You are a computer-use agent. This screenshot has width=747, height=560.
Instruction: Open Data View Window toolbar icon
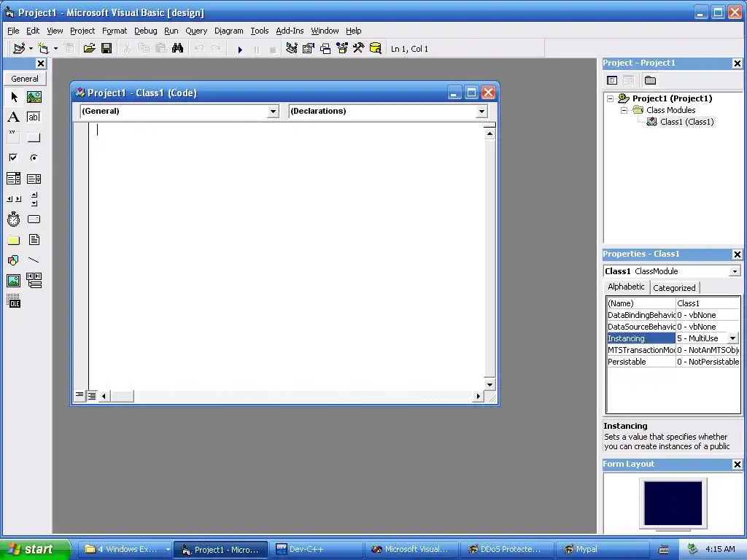point(376,48)
